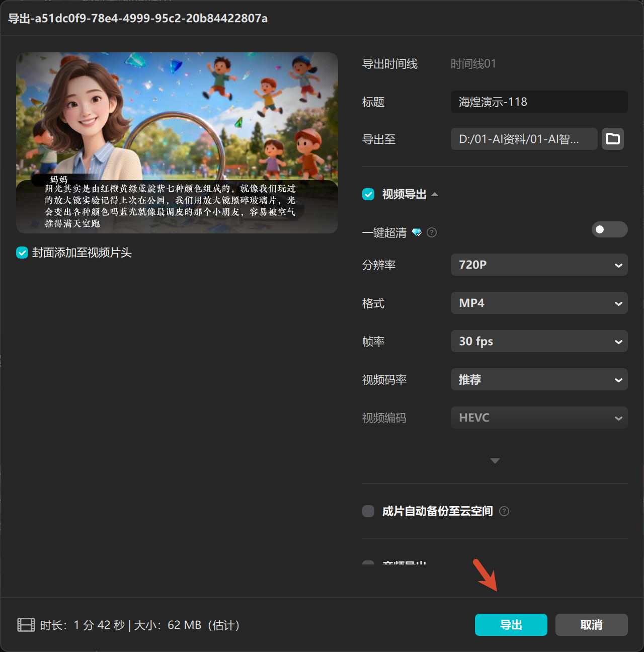Click the 取消 cancel button
The height and width of the screenshot is (652, 644).
pyautogui.click(x=591, y=625)
